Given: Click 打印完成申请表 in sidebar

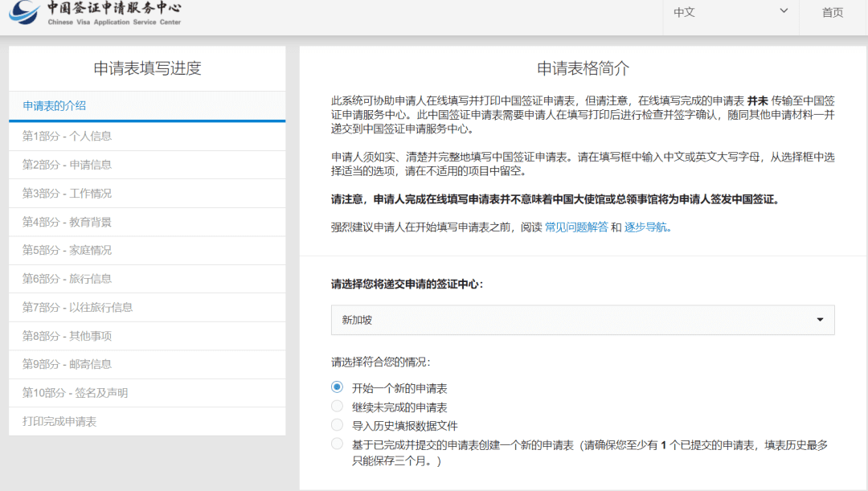Looking at the screenshot, I should click(60, 422).
